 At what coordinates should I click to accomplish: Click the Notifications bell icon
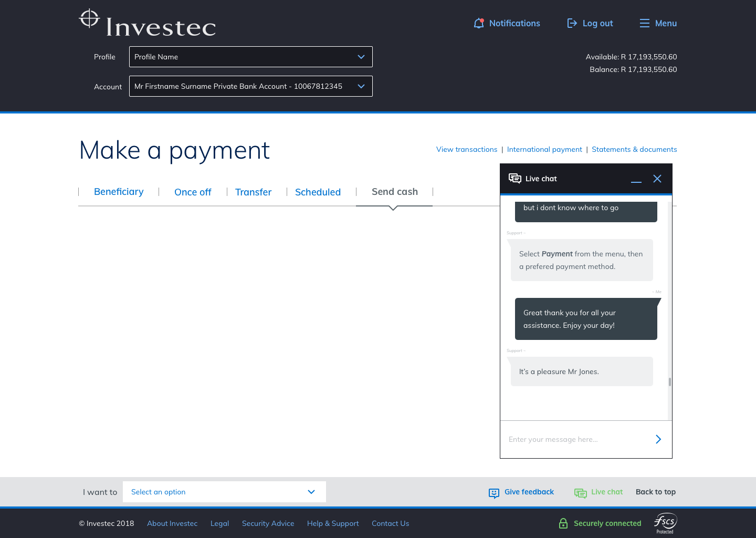coord(478,23)
